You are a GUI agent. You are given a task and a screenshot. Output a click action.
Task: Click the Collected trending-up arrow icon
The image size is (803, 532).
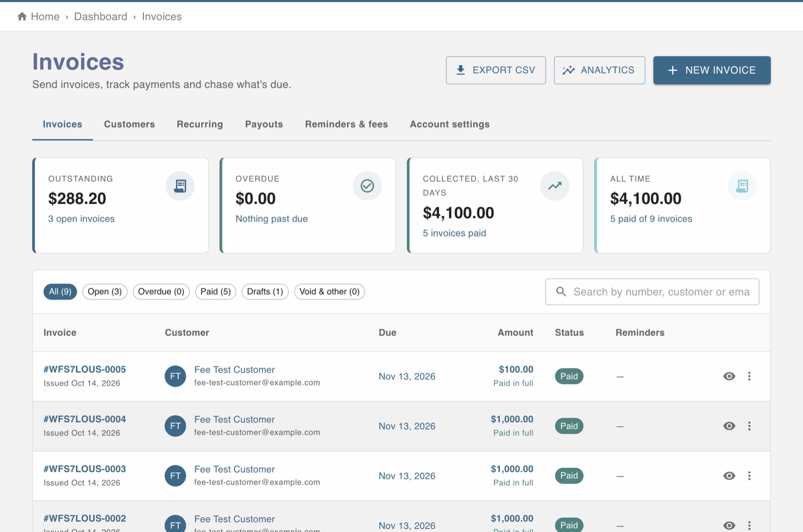pos(555,186)
